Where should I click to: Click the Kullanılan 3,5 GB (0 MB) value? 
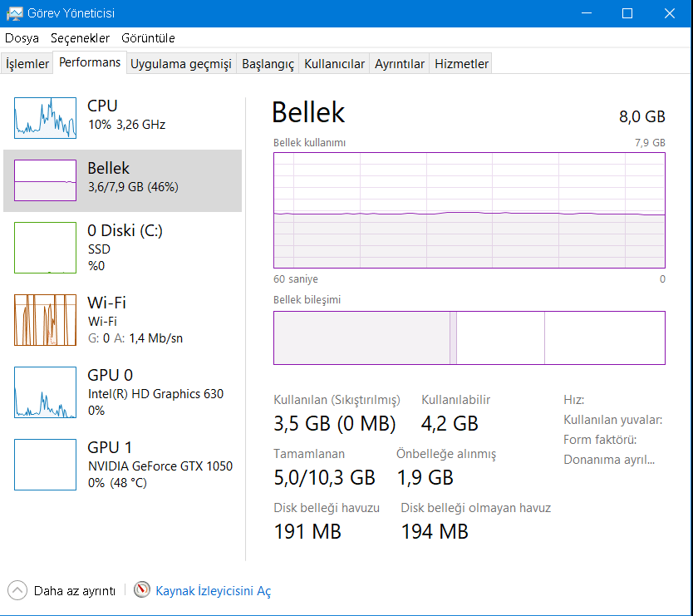coord(335,423)
